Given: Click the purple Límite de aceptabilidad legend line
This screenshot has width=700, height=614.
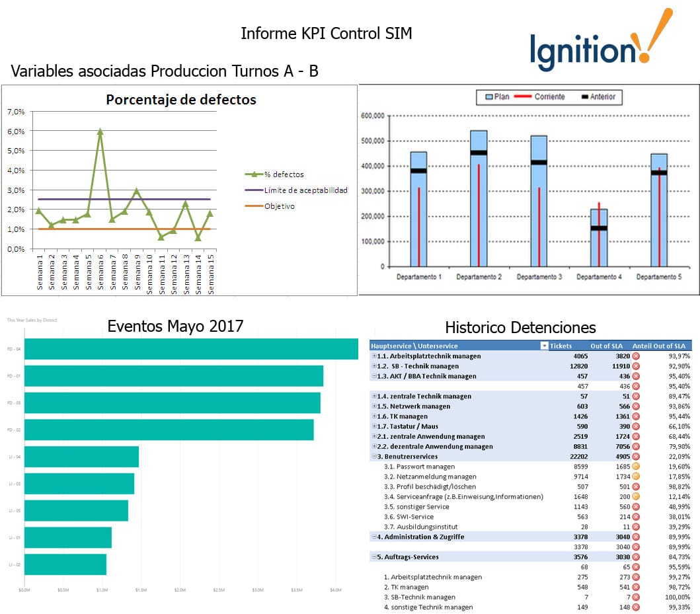Looking at the screenshot, I should [254, 190].
